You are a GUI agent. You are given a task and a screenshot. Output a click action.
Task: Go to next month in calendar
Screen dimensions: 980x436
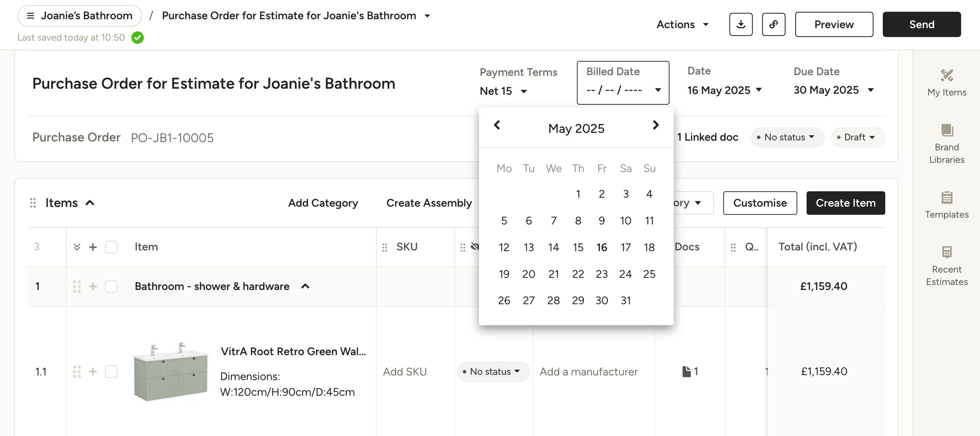pos(655,125)
